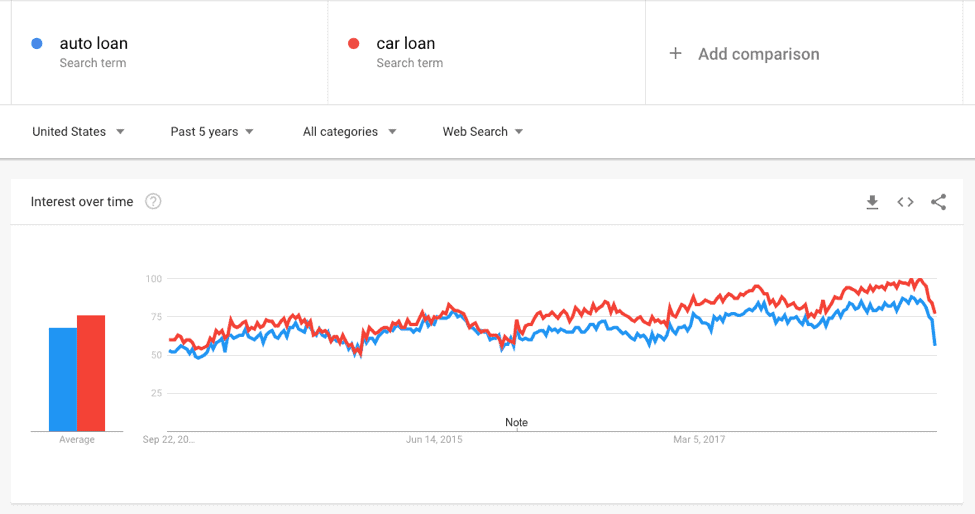Click the Mar 5, 2017 axis label
The height and width of the screenshot is (514, 975).
pyautogui.click(x=699, y=439)
